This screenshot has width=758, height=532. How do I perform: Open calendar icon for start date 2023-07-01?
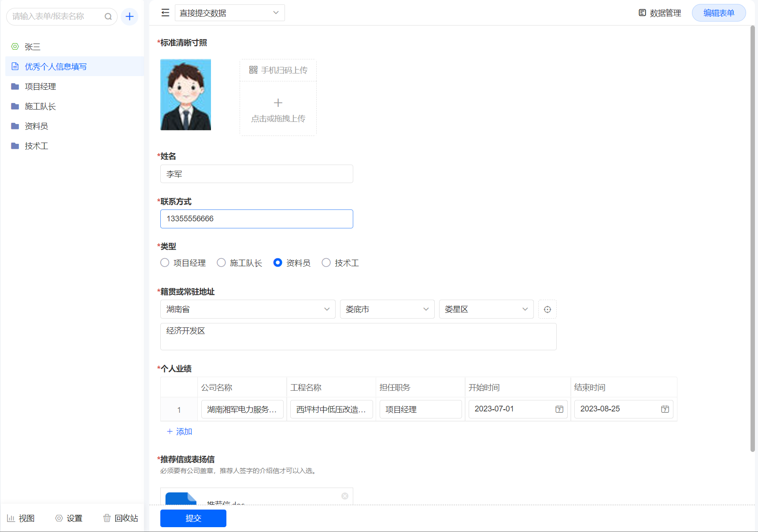[559, 409]
